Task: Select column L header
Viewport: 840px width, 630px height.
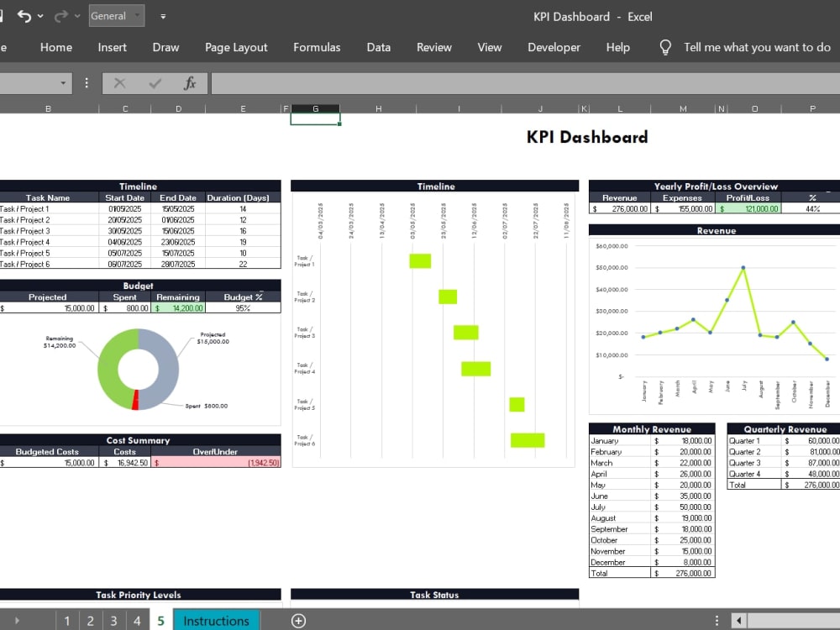Action: (620, 108)
